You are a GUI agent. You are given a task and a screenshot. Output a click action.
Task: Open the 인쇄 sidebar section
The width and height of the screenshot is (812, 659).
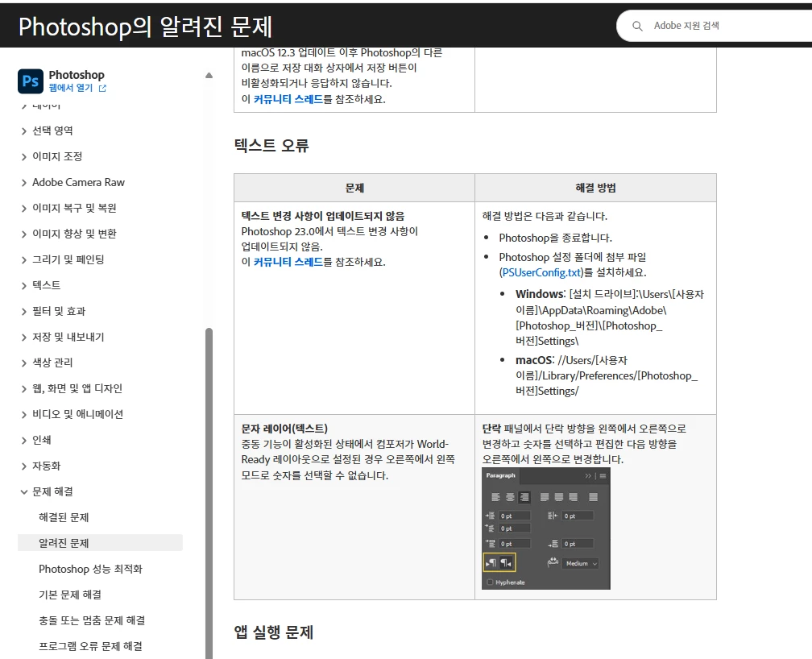[x=41, y=441]
